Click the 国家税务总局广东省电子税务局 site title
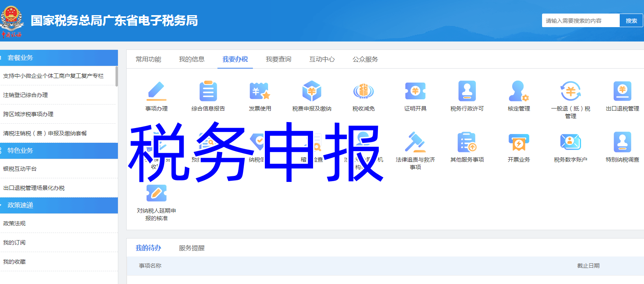The image size is (644, 284). (114, 21)
